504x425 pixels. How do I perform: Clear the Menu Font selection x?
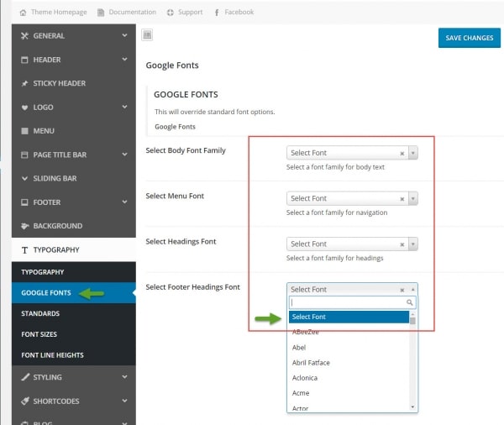402,199
